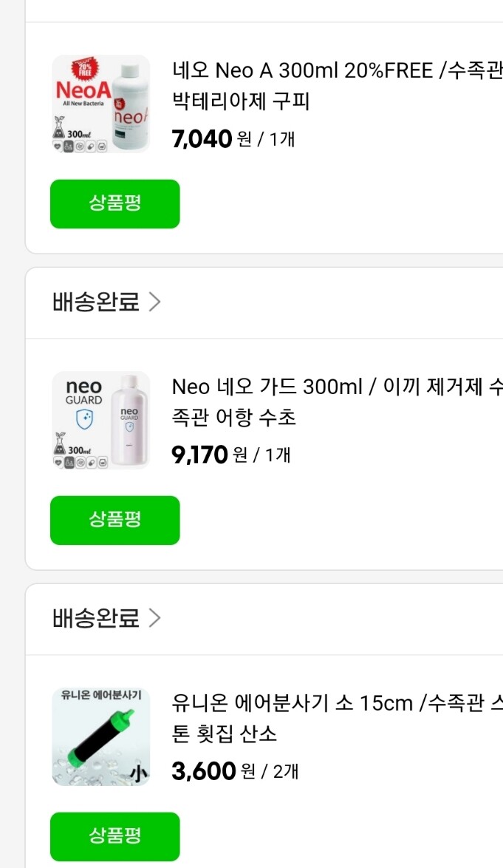Click the chevron next to first 배송완료

(155, 301)
